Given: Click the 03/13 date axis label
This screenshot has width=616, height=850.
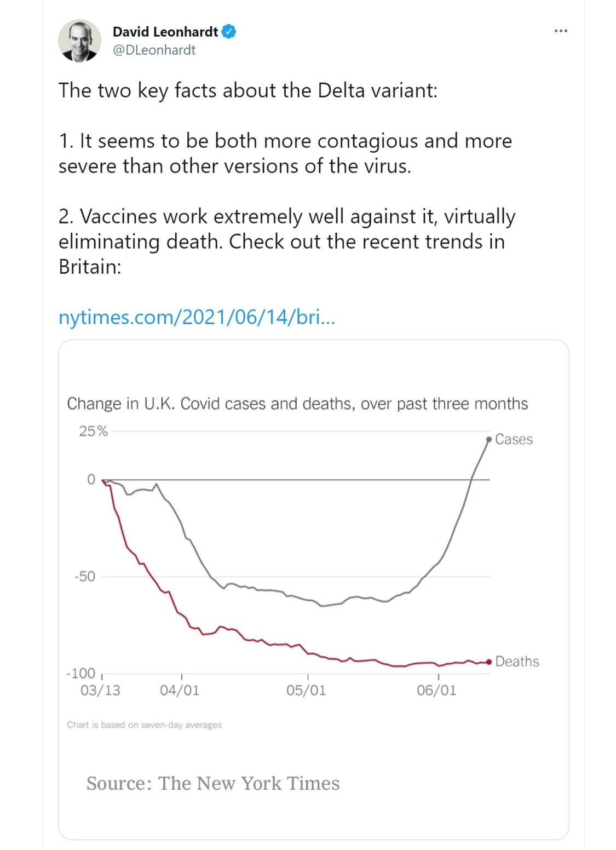Looking at the screenshot, I should (x=100, y=690).
